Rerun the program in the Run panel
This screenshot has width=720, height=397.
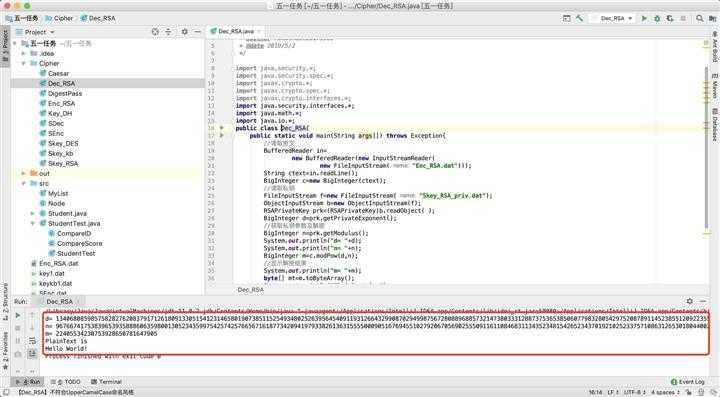point(17,315)
